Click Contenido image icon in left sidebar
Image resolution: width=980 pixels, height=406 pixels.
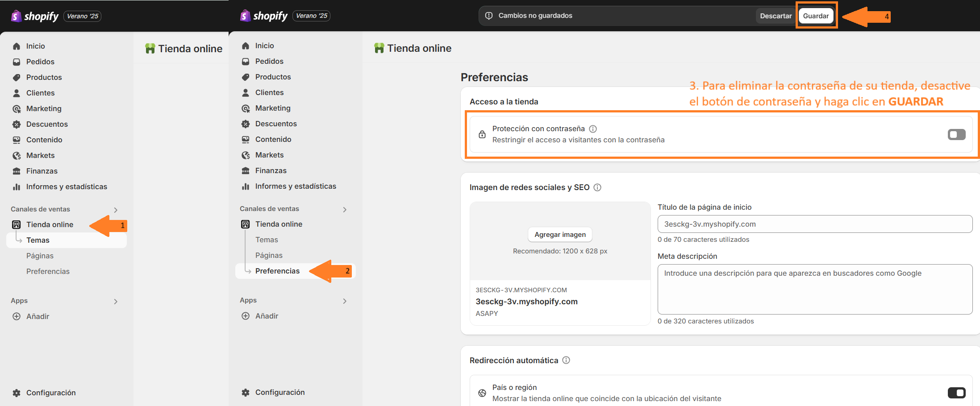tap(17, 140)
